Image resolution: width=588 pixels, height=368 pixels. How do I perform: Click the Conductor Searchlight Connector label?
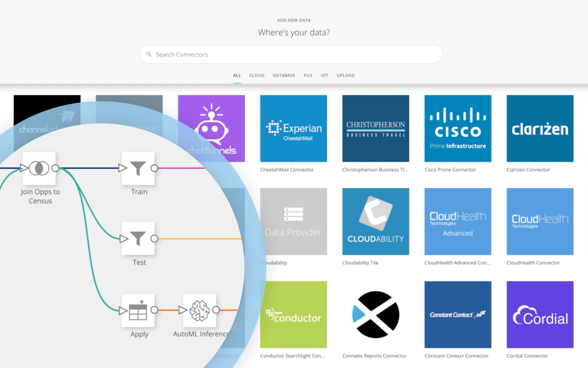(294, 356)
